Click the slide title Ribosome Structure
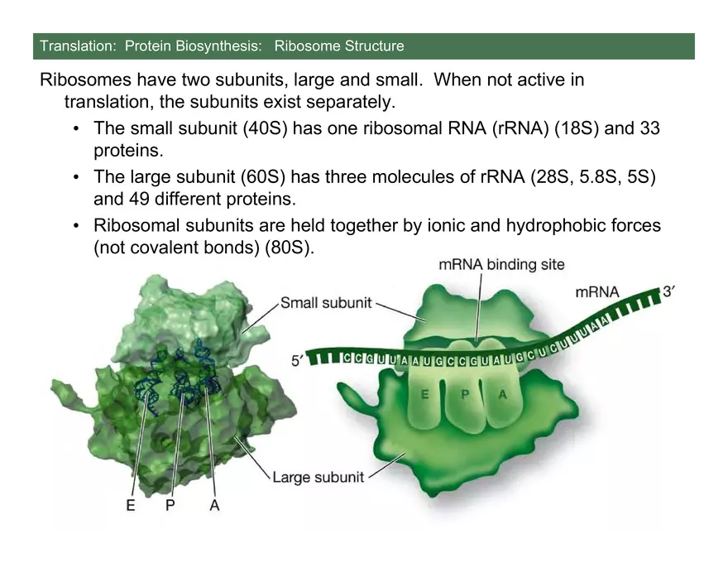Viewport: 728px width, 563px height. point(338,46)
